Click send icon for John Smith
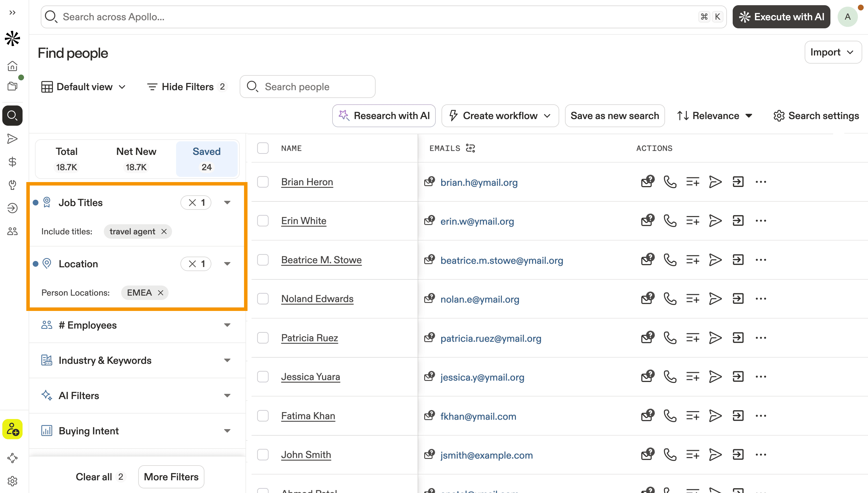Screen dimensions: 868x493 pos(715,454)
